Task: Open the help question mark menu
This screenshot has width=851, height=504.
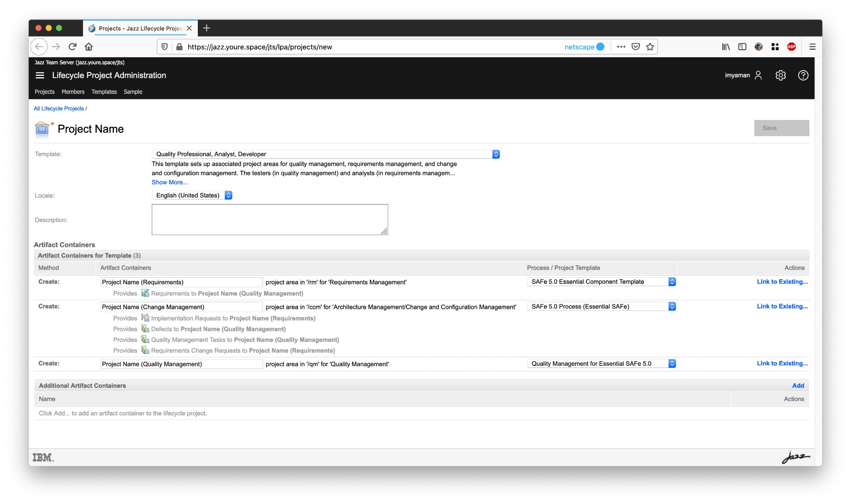Action: point(803,75)
